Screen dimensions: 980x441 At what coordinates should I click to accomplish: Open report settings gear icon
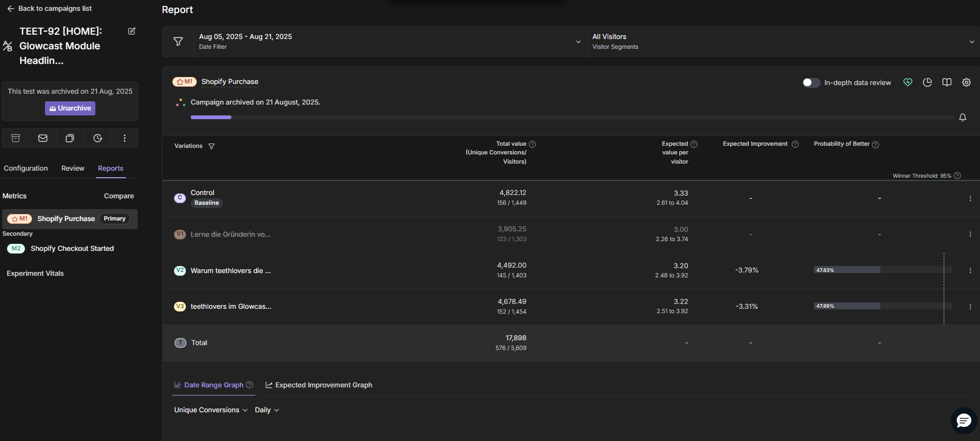coord(966,82)
